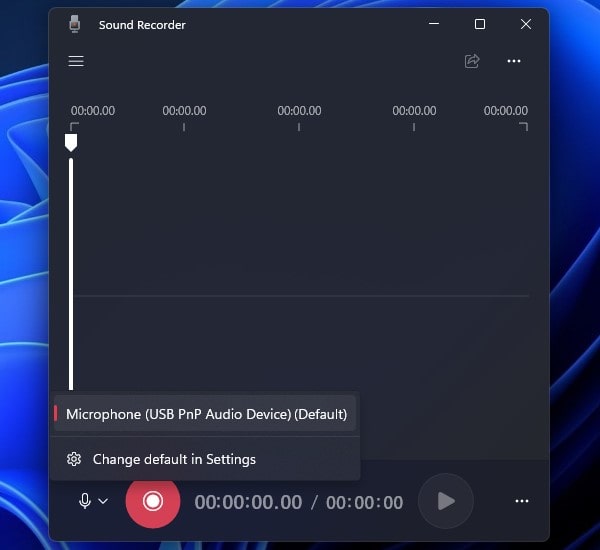600x550 pixels.
Task: Select Microphone (USB PnP Audio Device) (Default)
Action: (x=205, y=414)
